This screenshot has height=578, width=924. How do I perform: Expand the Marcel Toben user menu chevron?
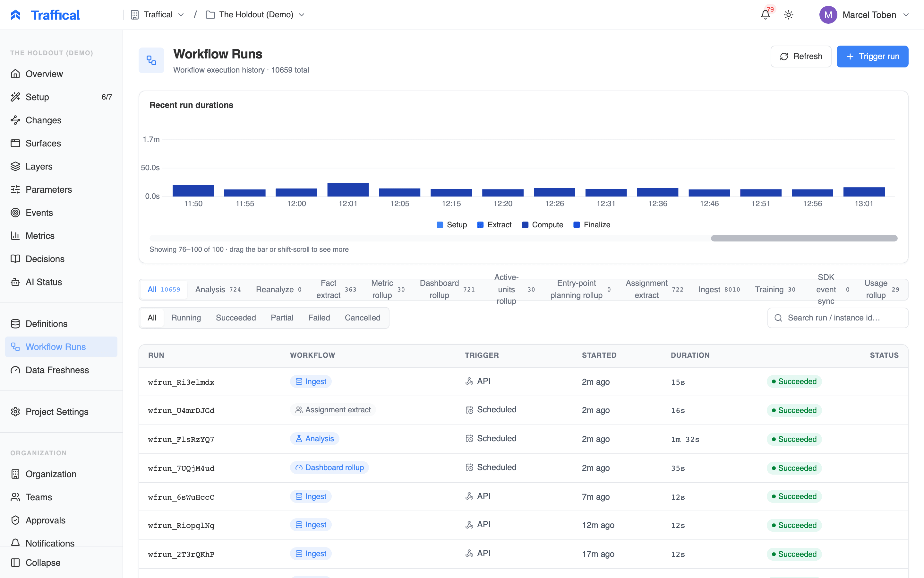[x=906, y=14]
